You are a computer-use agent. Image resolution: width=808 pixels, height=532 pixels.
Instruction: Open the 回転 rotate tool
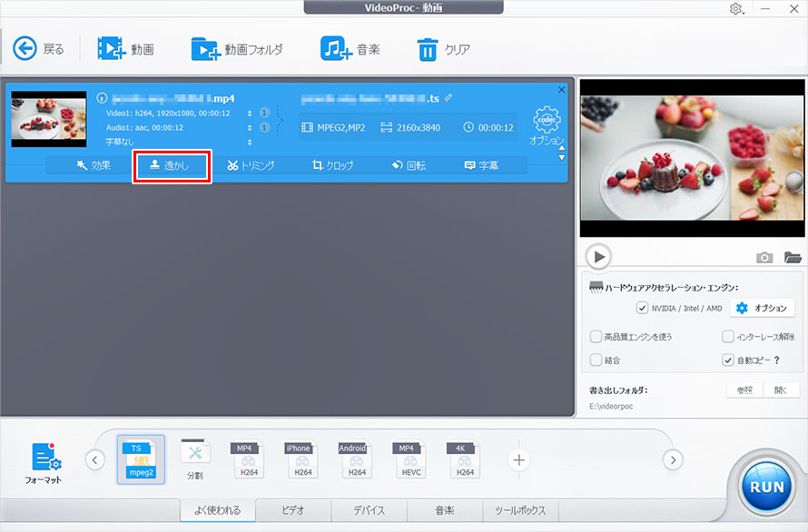coord(409,165)
